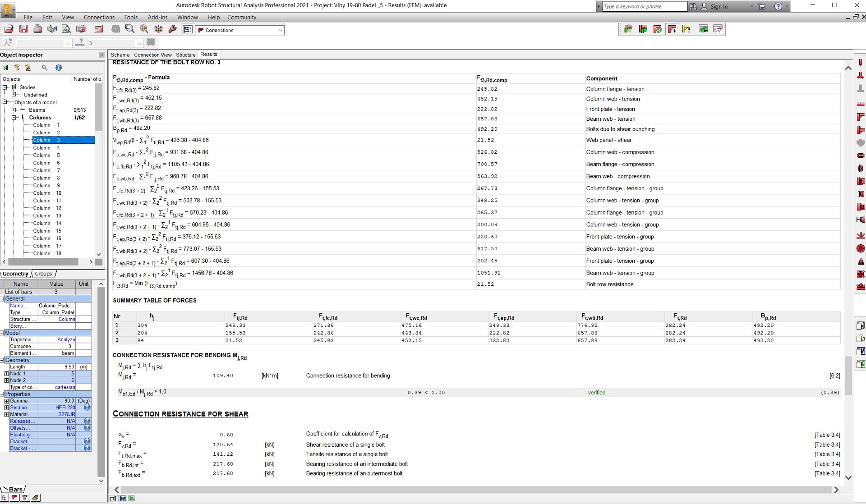This screenshot has width=866, height=504.
Task: Click the shopping cart icon in title bar
Action: [x=762, y=6]
